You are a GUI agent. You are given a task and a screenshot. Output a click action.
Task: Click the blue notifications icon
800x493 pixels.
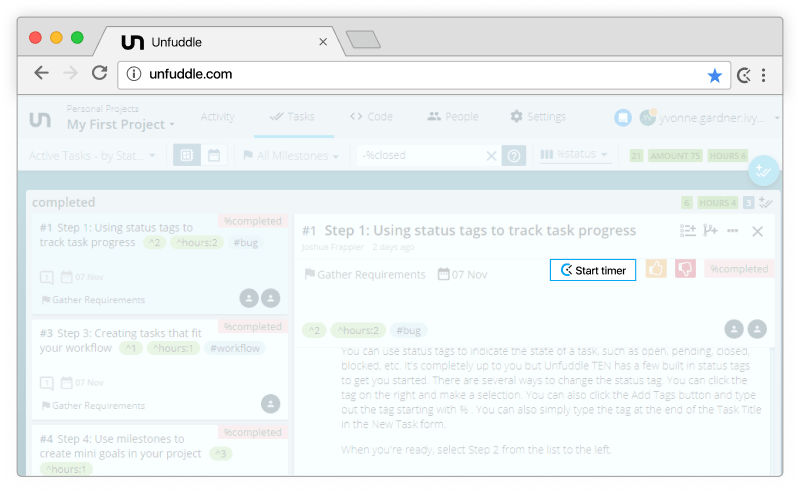[622, 118]
